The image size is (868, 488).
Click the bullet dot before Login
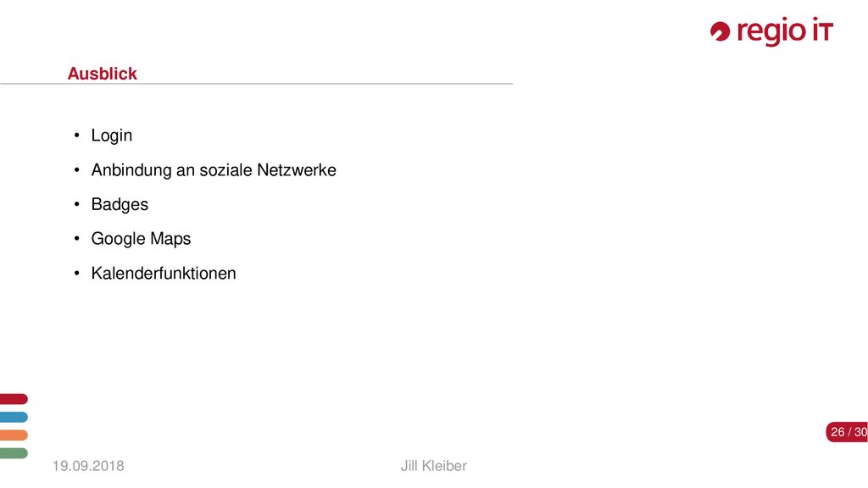(x=77, y=135)
